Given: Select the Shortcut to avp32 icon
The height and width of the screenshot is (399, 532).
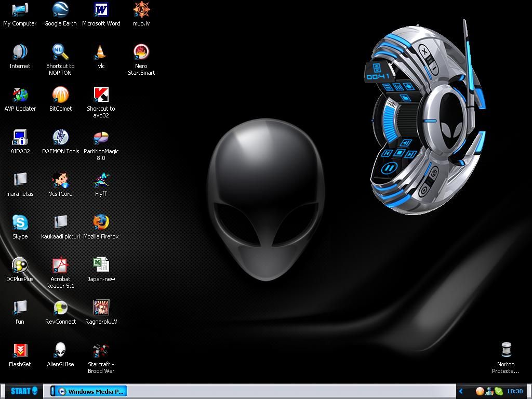Looking at the screenshot, I should coord(101,103).
